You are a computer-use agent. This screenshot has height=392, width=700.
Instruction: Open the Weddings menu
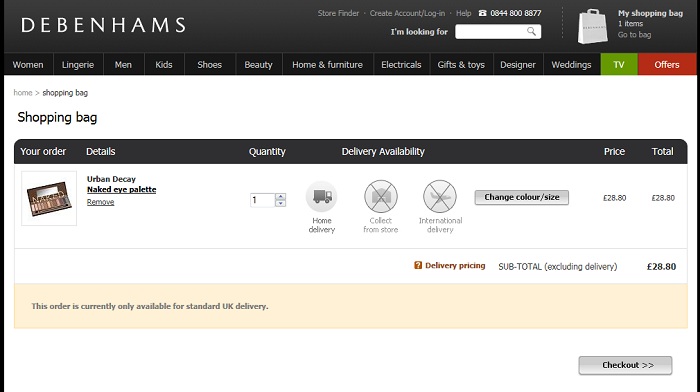pos(571,65)
